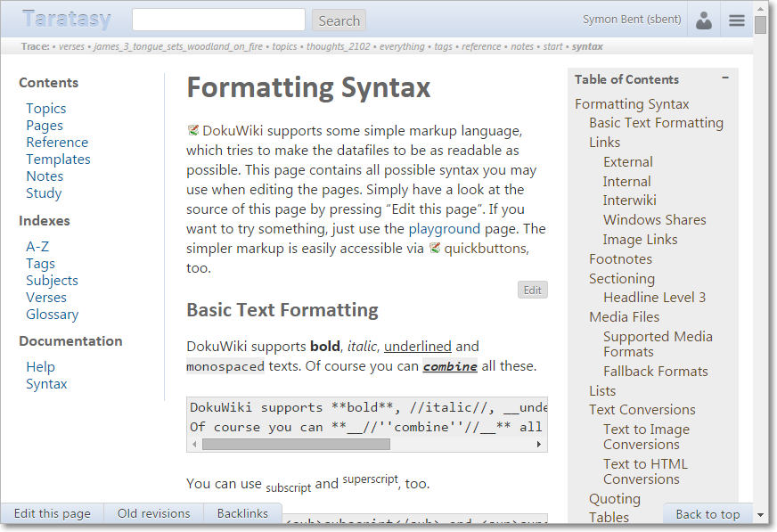777x532 pixels.
Task: Click the Edit section button
Action: tap(532, 290)
